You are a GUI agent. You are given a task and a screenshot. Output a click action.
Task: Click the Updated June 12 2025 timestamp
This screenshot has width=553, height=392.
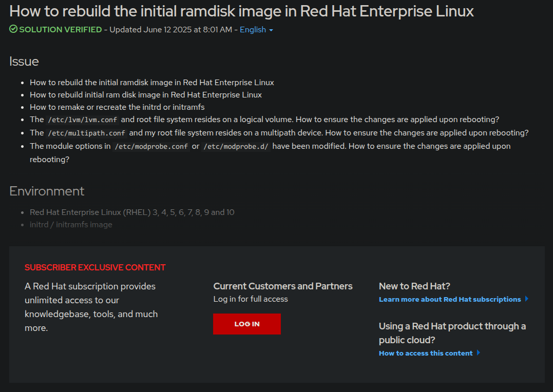point(170,30)
